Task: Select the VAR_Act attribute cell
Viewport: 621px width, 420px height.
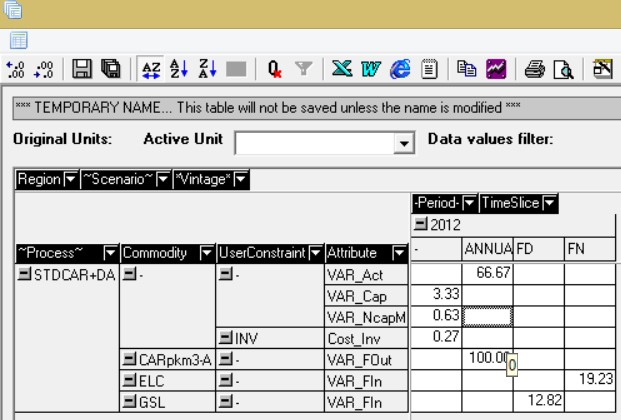Action: point(366,275)
